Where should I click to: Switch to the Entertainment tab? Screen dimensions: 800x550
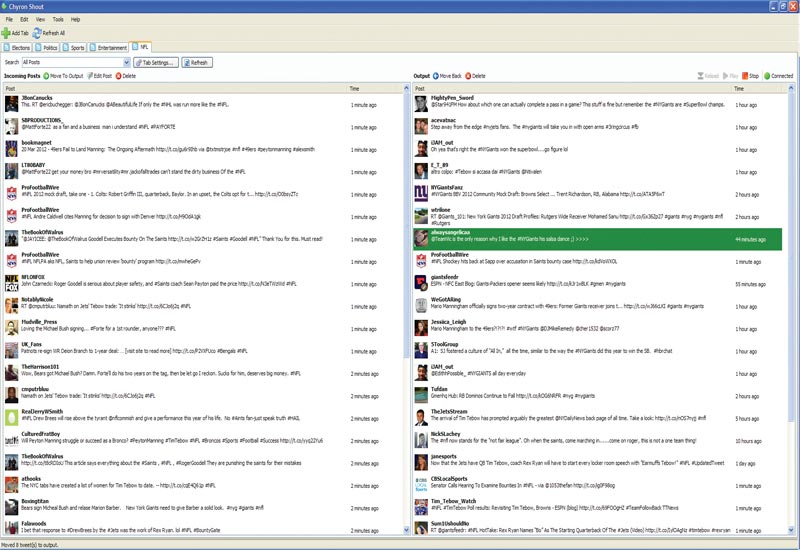pyautogui.click(x=108, y=47)
